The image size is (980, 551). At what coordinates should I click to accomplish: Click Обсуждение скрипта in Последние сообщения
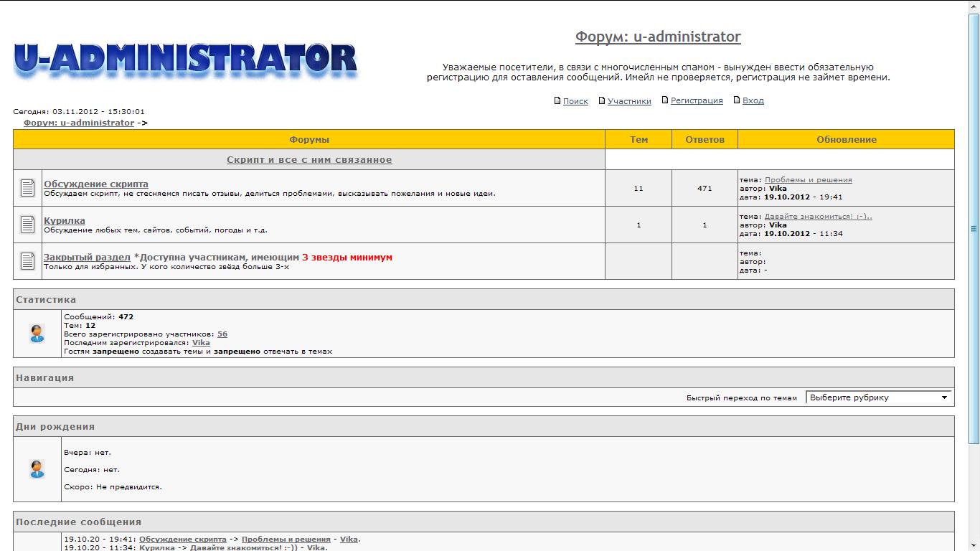183,540
